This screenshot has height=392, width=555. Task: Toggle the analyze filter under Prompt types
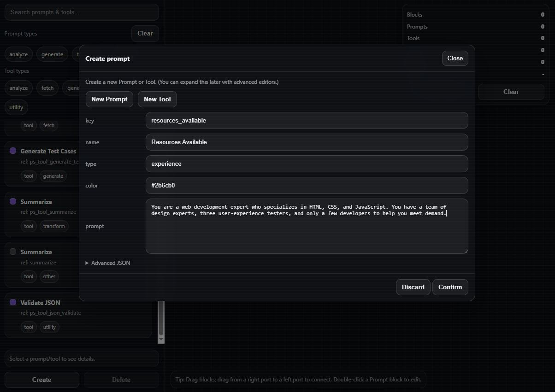coord(18,54)
